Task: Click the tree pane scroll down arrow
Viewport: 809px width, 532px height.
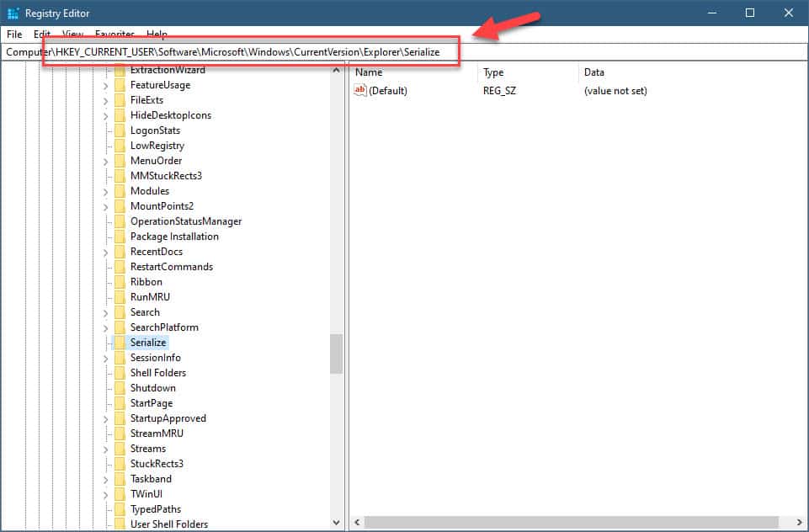Action: coord(337,522)
